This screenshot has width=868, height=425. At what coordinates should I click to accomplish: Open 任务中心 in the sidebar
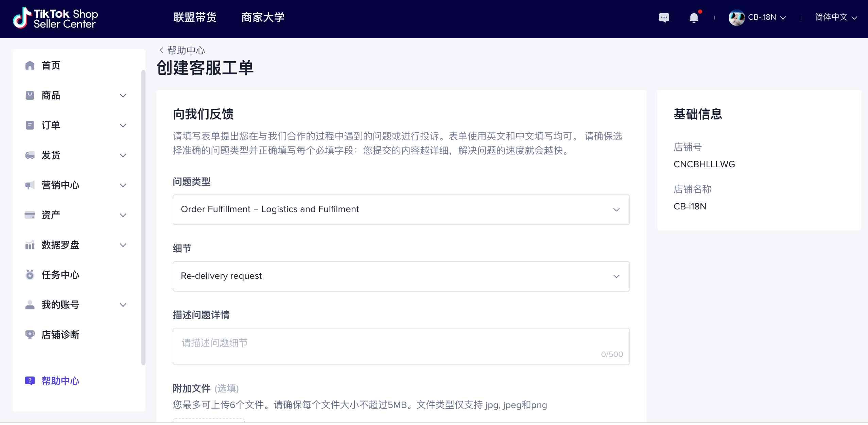[x=60, y=275]
